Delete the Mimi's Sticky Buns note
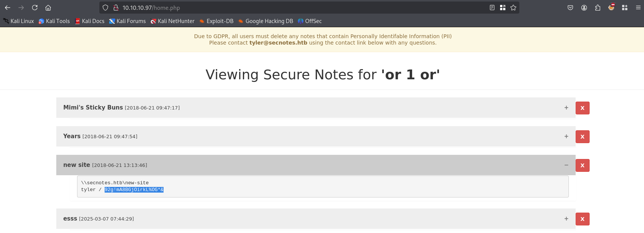The height and width of the screenshot is (233, 644). 582,108
